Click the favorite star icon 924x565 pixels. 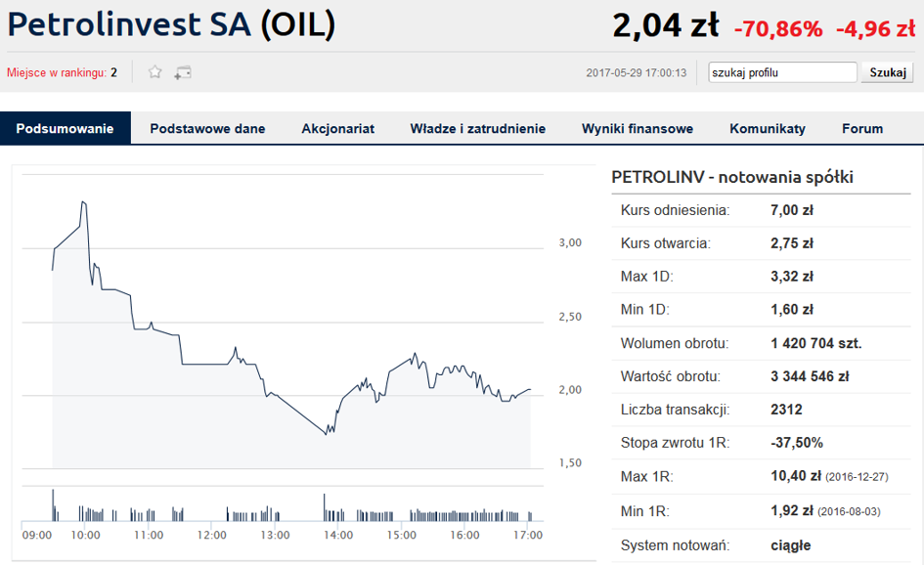pos(155,72)
